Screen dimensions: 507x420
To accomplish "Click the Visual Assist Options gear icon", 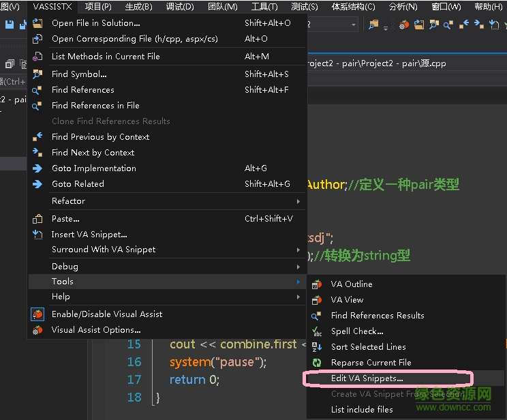I will click(x=37, y=330).
